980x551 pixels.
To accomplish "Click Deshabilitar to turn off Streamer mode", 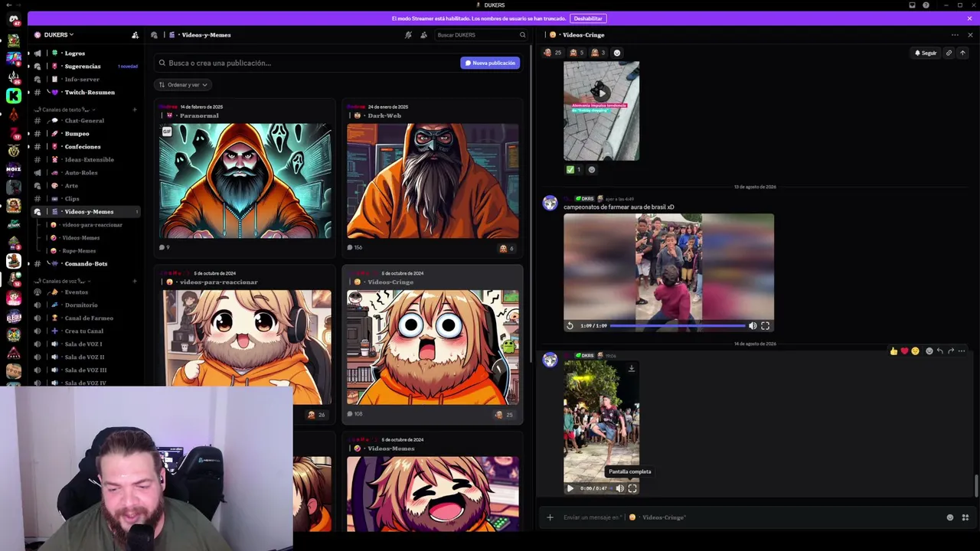I will 588,18.
